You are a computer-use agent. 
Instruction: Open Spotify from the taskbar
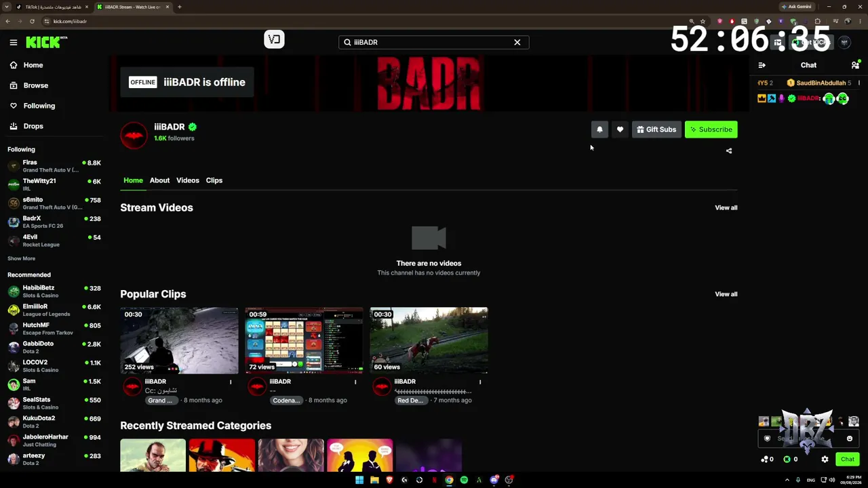[464, 480]
